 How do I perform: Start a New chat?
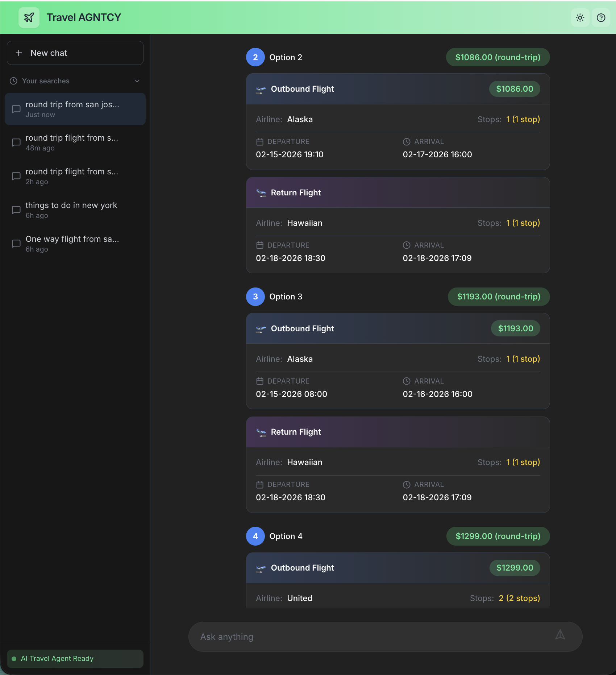[x=75, y=53]
